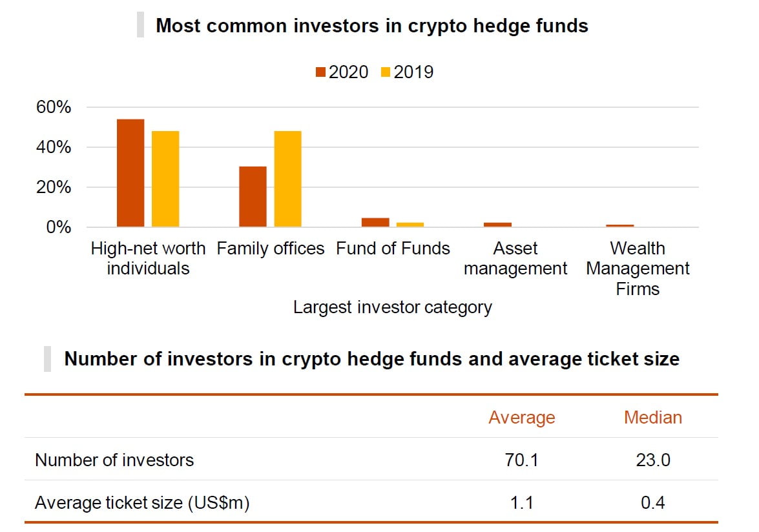Viewport: 759px width, 532px height.
Task: Select the 0.4 median ticket size cell
Action: (x=652, y=502)
